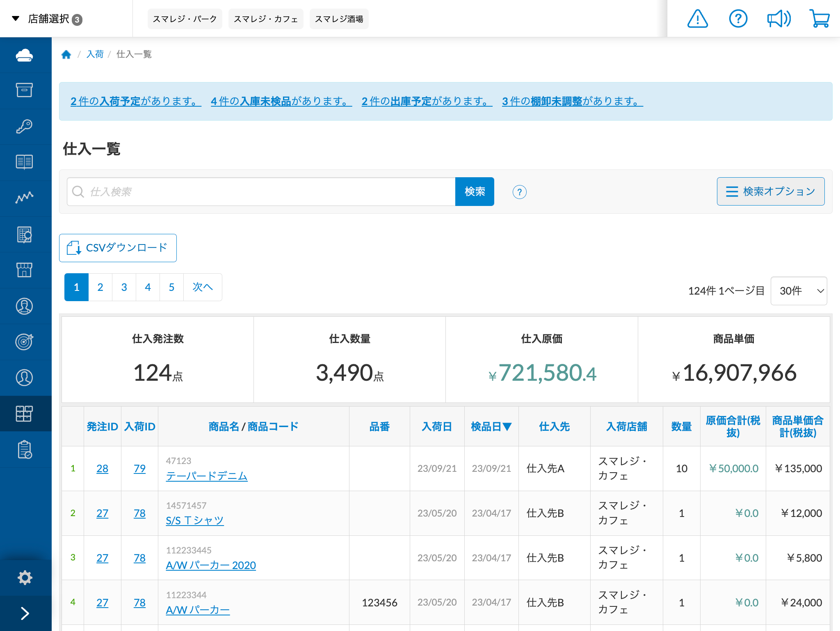Expand the sidebar with the chevron arrow
840x631 pixels.
coord(25,613)
